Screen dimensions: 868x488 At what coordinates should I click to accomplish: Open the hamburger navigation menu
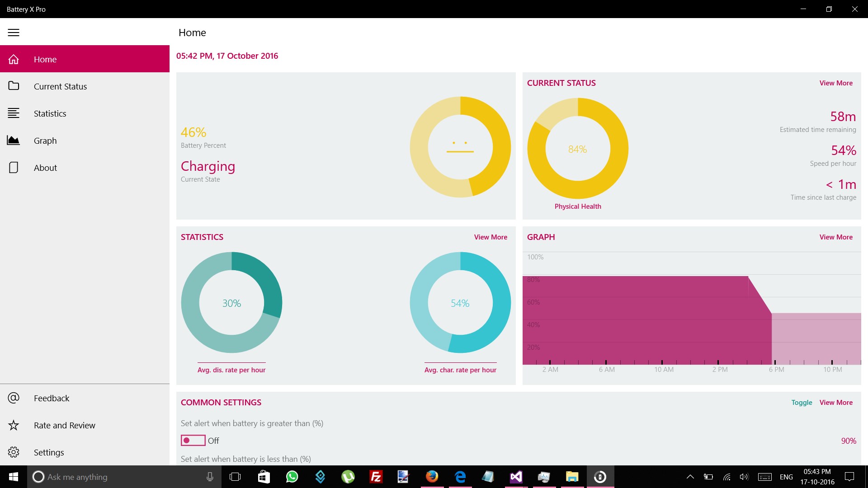click(x=14, y=33)
